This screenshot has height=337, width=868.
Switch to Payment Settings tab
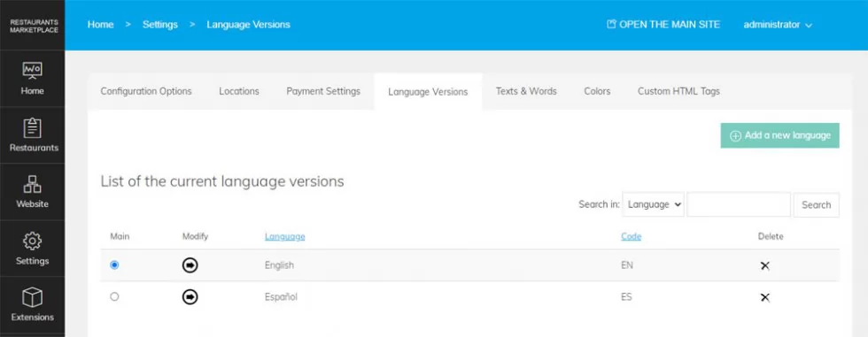click(323, 91)
